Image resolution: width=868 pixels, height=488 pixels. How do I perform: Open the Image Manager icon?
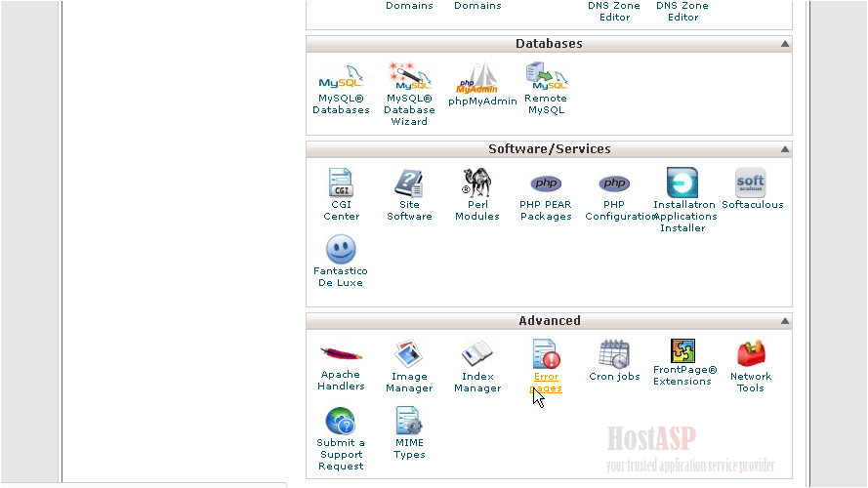(409, 353)
